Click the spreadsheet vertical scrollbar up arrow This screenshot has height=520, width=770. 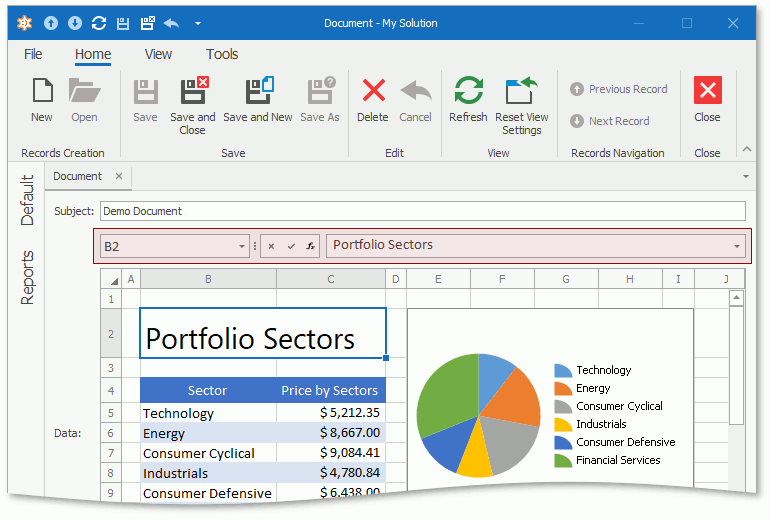pyautogui.click(x=736, y=298)
